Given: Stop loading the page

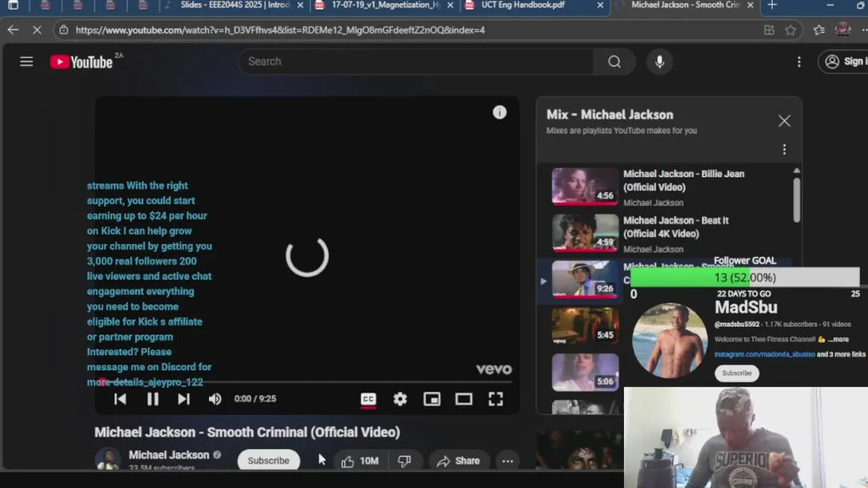Looking at the screenshot, I should point(37,30).
